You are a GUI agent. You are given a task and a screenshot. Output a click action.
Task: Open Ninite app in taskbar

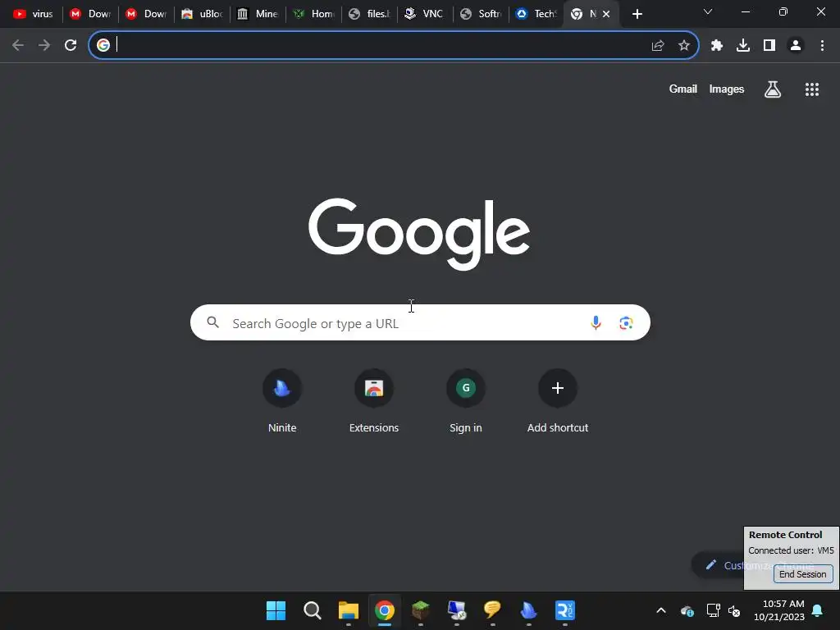click(x=529, y=610)
